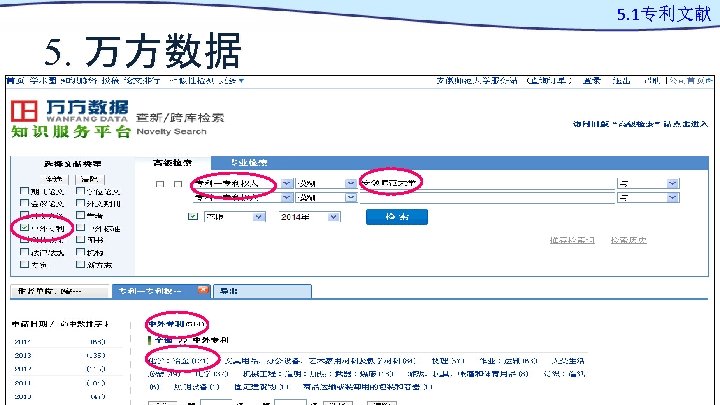Open first row search field dropdown arrow
The height and width of the screenshot is (405, 720).
click(287, 184)
